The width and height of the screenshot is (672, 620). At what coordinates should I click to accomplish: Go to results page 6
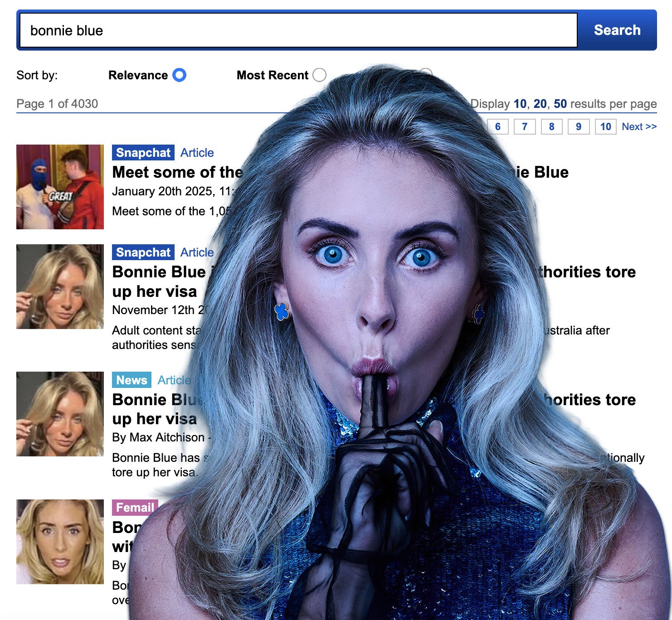point(497,127)
